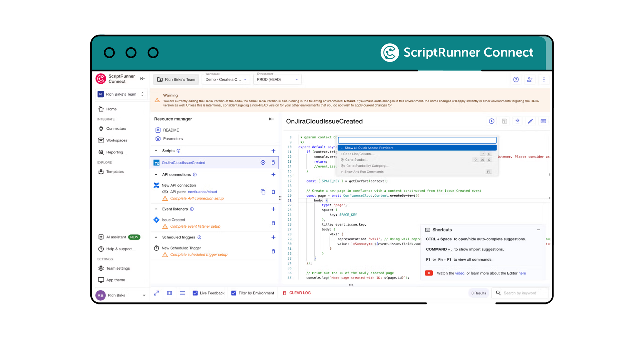644x338 pixels.
Task: Click the pencil edit icon in editor toolbar
Action: (530, 121)
